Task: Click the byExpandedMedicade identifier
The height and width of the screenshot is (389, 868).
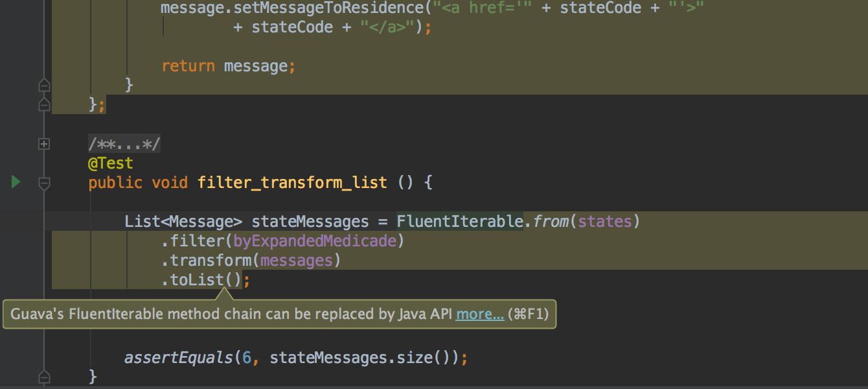Action: pos(314,241)
